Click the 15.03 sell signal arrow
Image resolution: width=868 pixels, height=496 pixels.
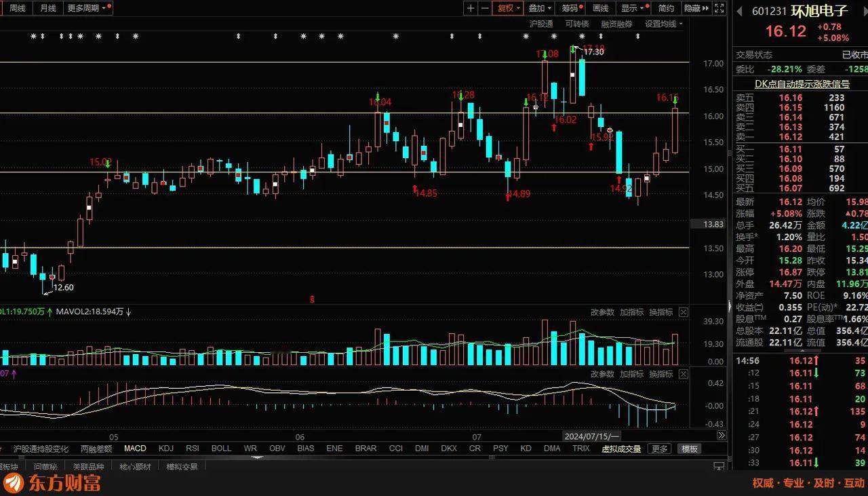click(107, 164)
